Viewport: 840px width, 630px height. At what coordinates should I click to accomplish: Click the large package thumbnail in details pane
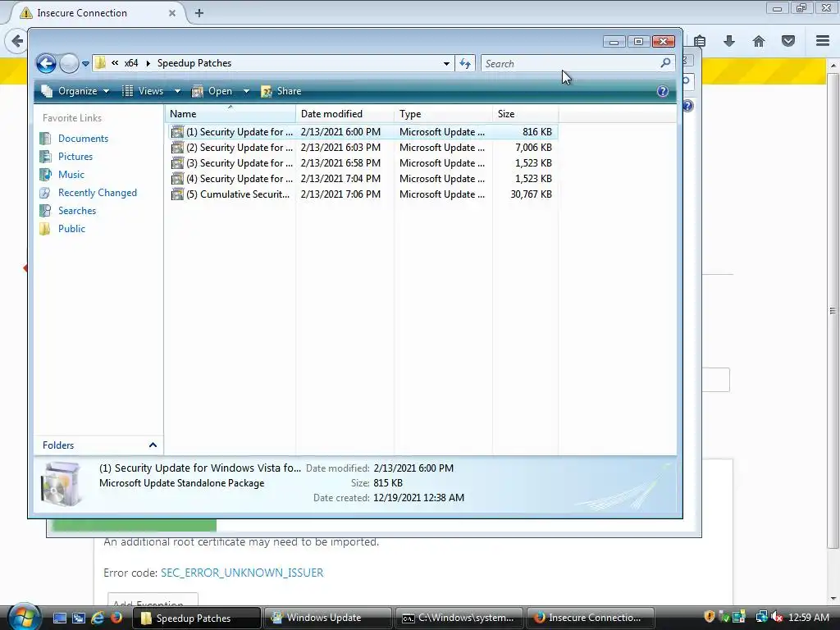62,483
